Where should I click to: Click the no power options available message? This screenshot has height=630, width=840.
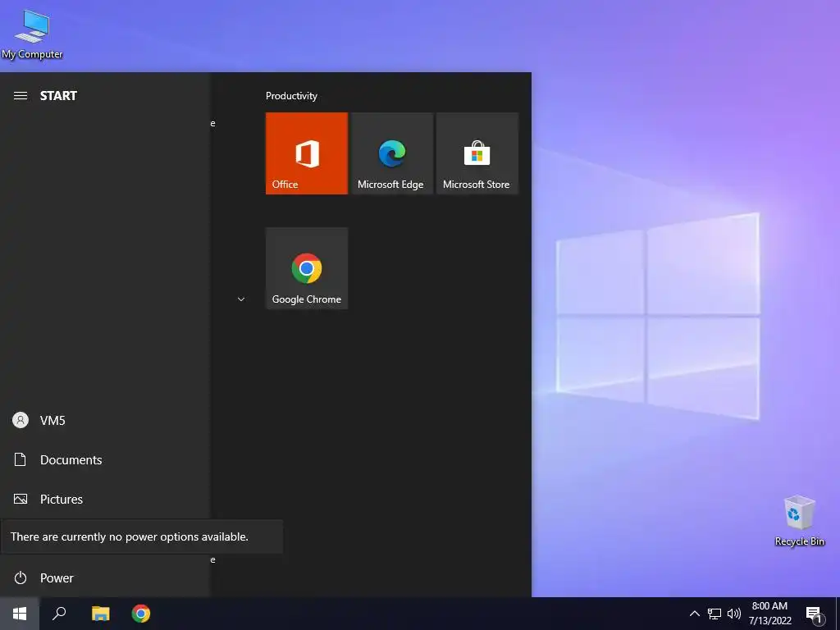[130, 536]
